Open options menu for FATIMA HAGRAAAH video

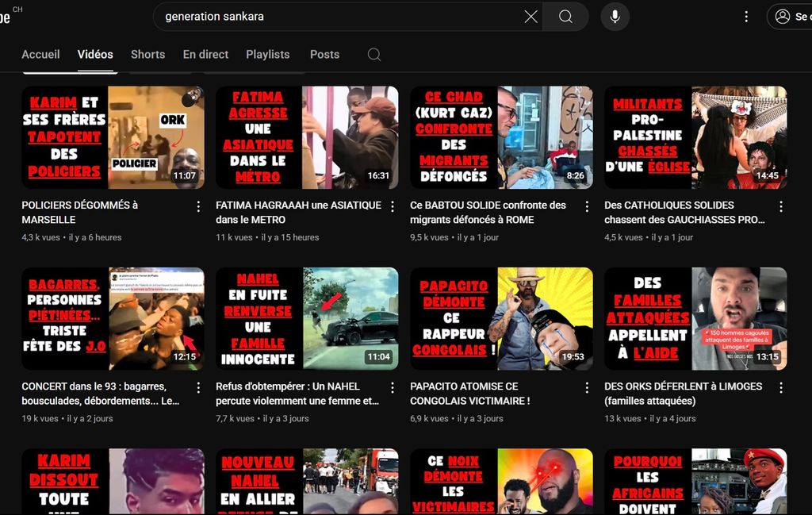click(x=393, y=207)
